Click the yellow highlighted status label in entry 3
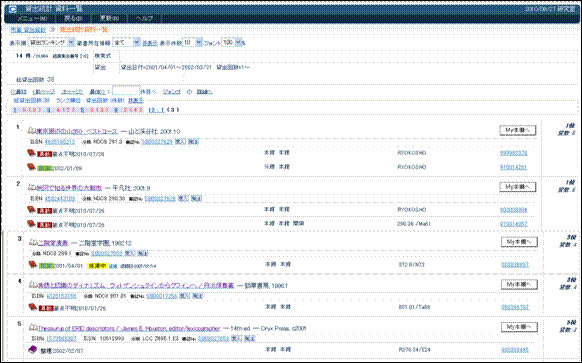The image size is (582, 363). 97,266
